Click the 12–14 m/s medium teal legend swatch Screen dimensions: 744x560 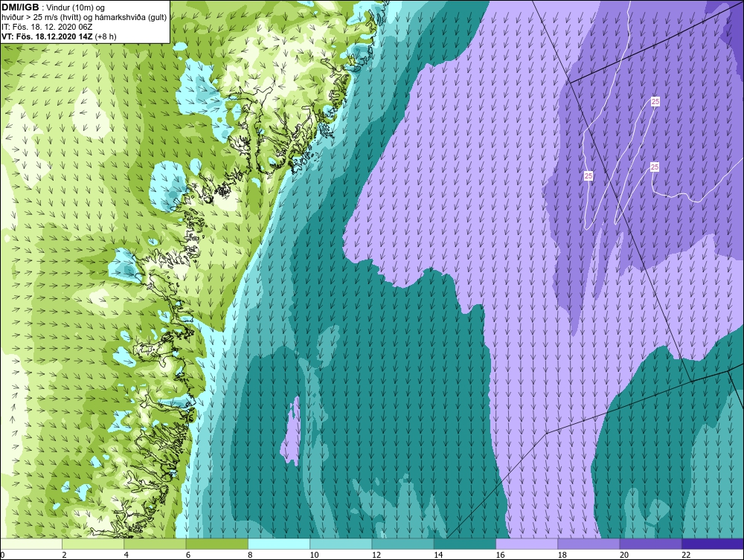[x=403, y=544]
